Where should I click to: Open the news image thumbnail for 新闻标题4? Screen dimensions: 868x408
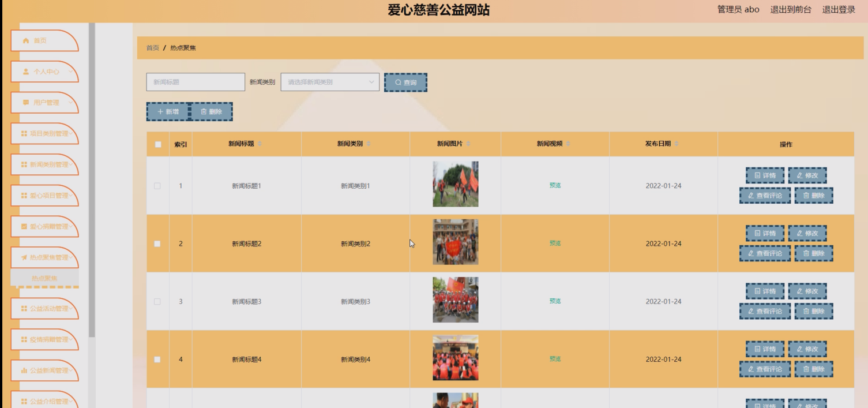(456, 357)
